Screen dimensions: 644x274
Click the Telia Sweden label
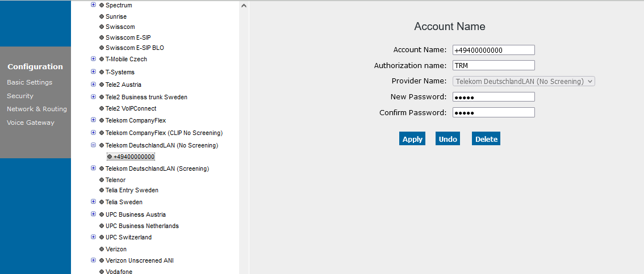pos(124,202)
